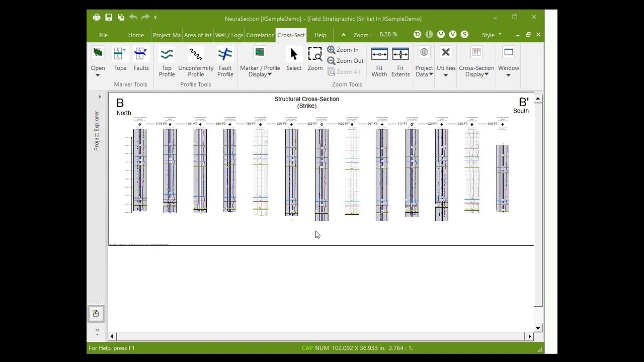Click the vertical scrollbar down arrow
This screenshot has height=362, width=644.
point(538,328)
